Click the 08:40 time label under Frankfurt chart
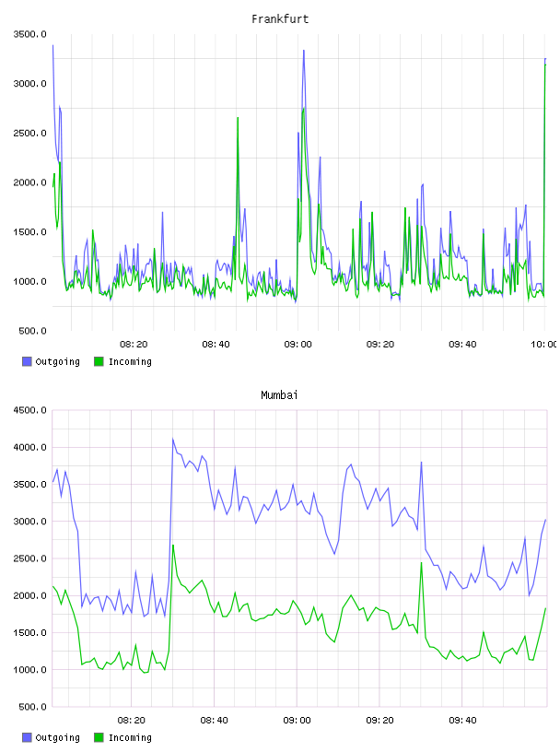The width and height of the screenshot is (560, 752). point(216,345)
